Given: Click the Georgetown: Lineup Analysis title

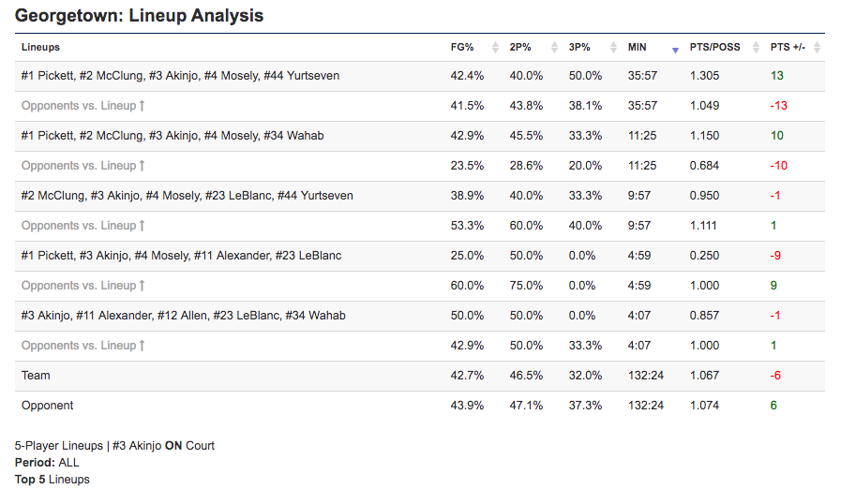Looking at the screenshot, I should click(x=139, y=16).
